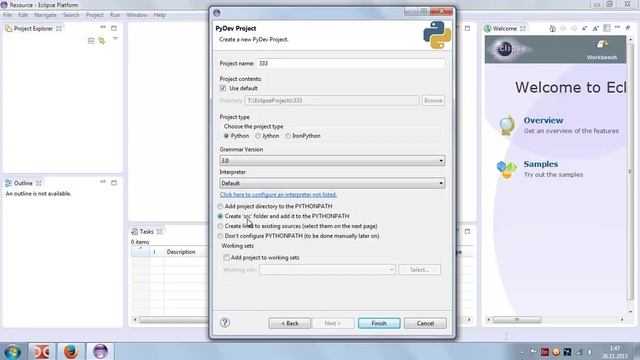Open Window menu
The height and width of the screenshot is (360, 640).
(137, 15)
